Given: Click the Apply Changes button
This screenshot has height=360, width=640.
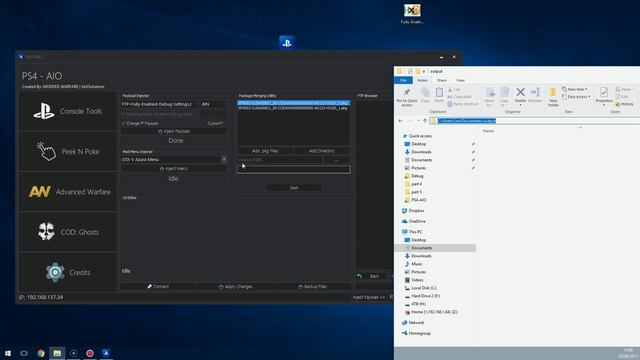Looking at the screenshot, I should [236, 287].
